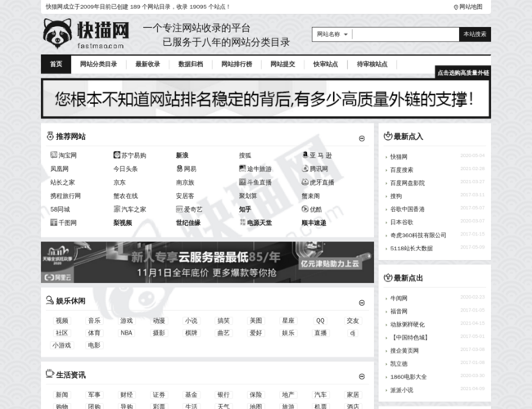Open the 知乎 recommended link
The height and width of the screenshot is (409, 532).
tap(245, 209)
